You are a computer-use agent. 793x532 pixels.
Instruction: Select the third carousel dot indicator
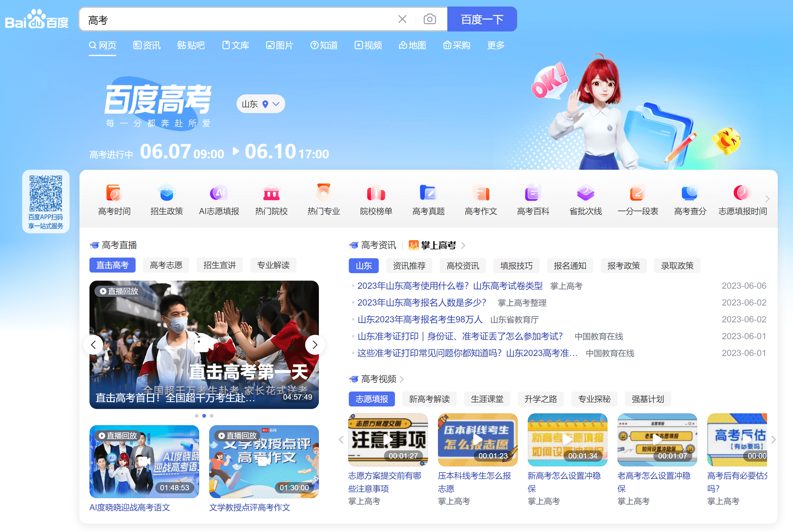(x=211, y=416)
